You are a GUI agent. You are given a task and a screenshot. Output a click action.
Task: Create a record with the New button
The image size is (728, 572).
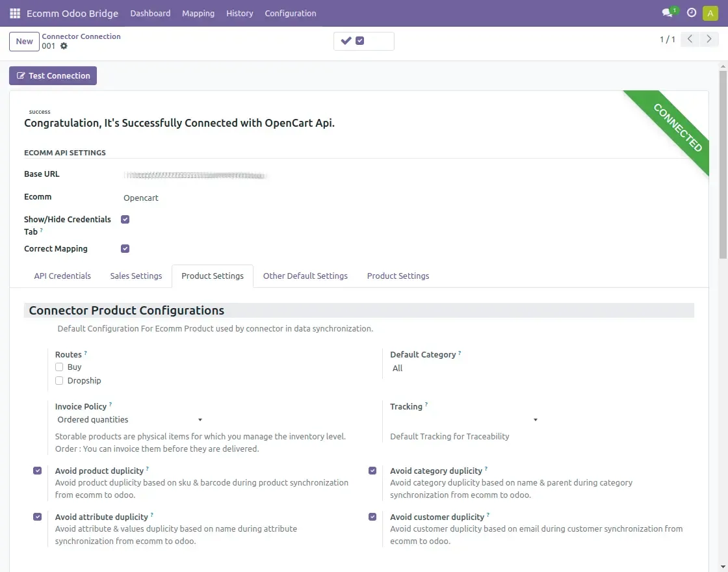coord(24,41)
